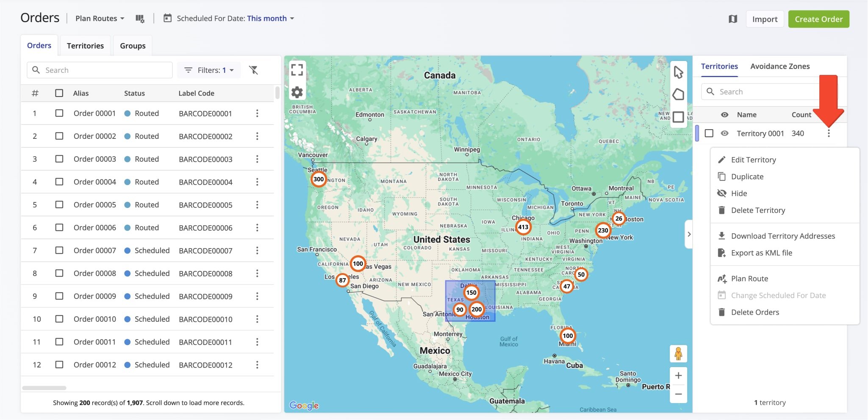Screen dimensions: 868x420
Task: Click the horizontal scrollbar under orders table
Action: point(44,388)
